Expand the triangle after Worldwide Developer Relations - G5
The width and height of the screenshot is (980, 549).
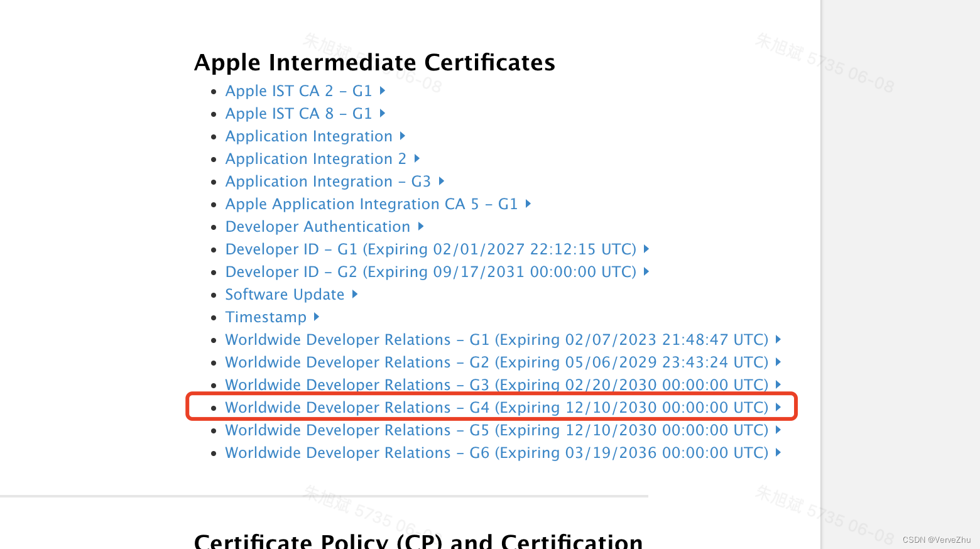pyautogui.click(x=778, y=430)
